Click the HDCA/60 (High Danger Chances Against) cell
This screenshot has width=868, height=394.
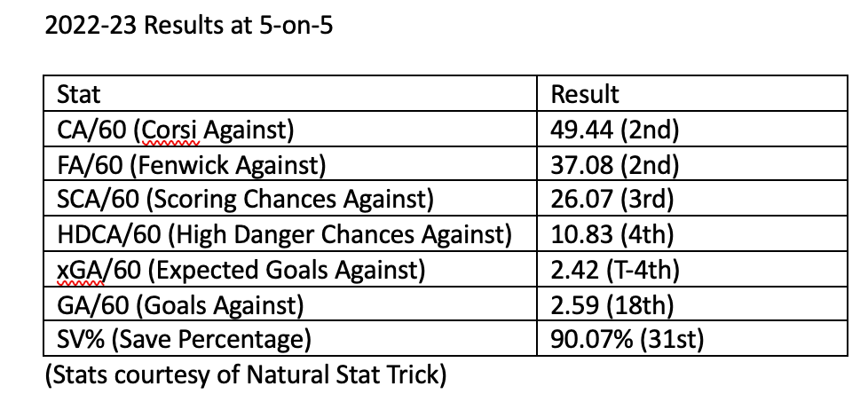(284, 234)
